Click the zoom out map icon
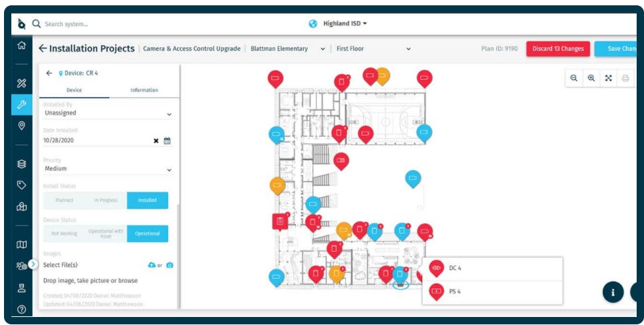Image resolution: width=644 pixels, height=325 pixels. (x=574, y=78)
